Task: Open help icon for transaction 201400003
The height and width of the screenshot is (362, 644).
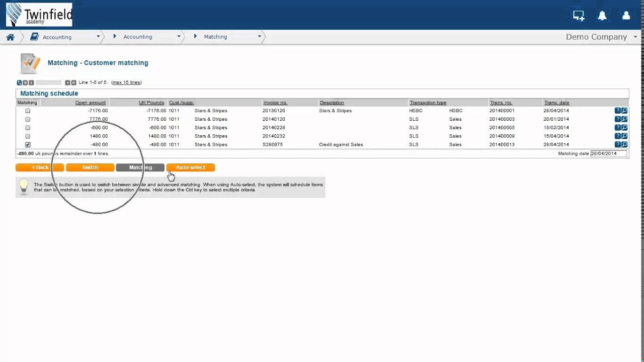Action: tap(618, 119)
